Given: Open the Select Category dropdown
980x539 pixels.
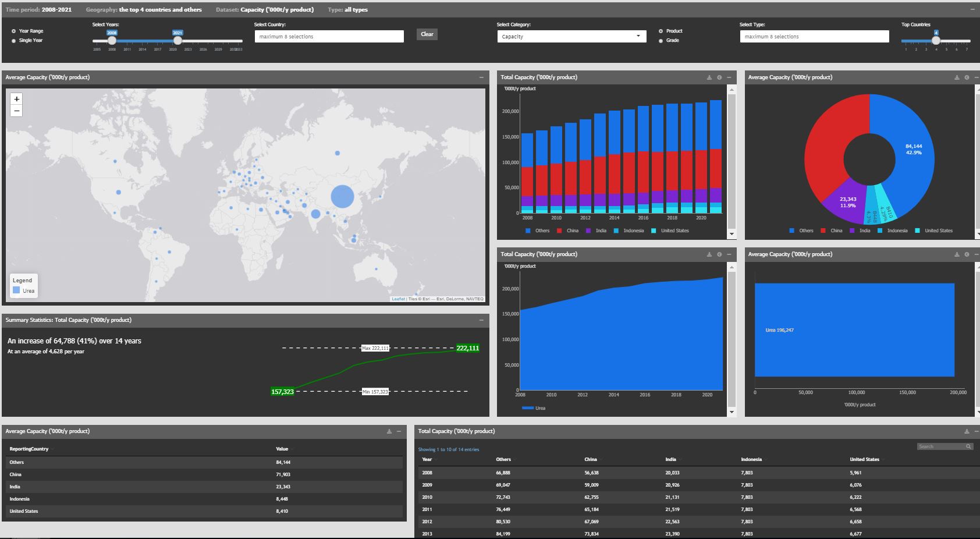Looking at the screenshot, I should [571, 36].
